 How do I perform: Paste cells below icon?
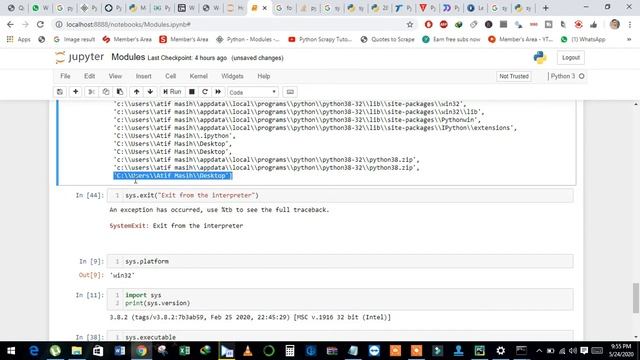pyautogui.click(x=120, y=92)
